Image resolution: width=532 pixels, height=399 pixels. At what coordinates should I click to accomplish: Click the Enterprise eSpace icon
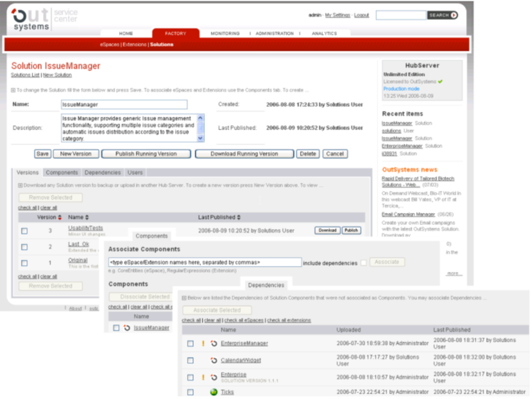(x=214, y=377)
